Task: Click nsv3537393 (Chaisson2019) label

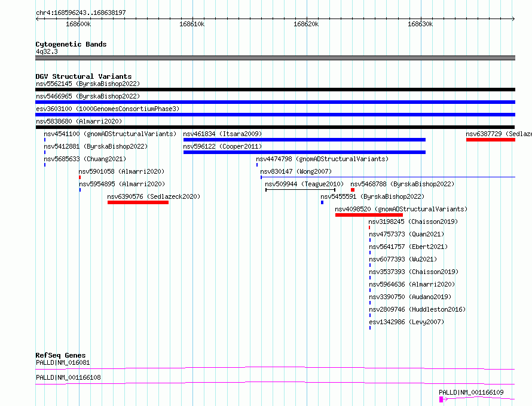Action: pos(414,272)
